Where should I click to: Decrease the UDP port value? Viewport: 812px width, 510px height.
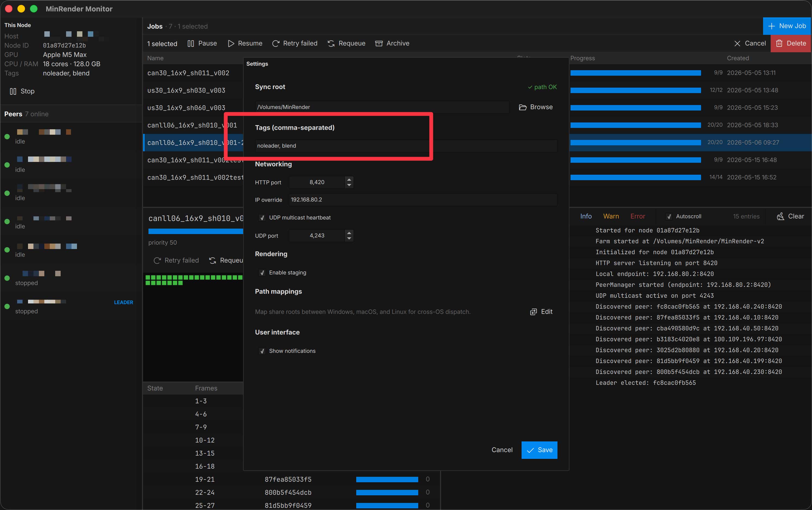pos(349,238)
